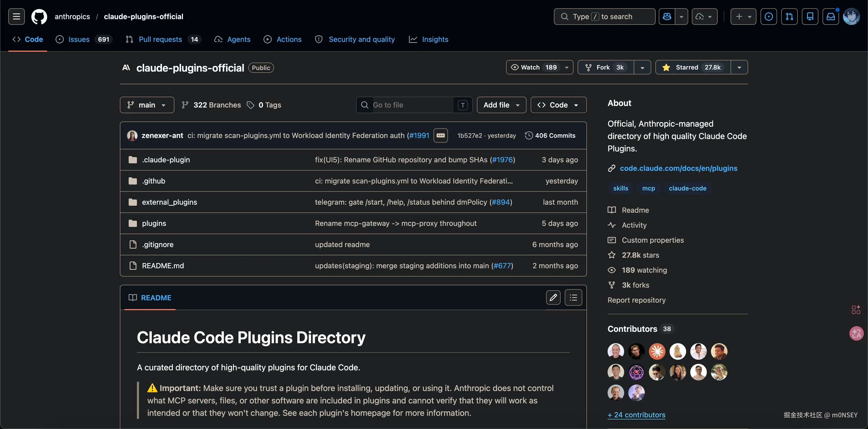Open the green-less Code clone dropdown
Image resolution: width=868 pixels, height=429 pixels.
click(x=558, y=105)
